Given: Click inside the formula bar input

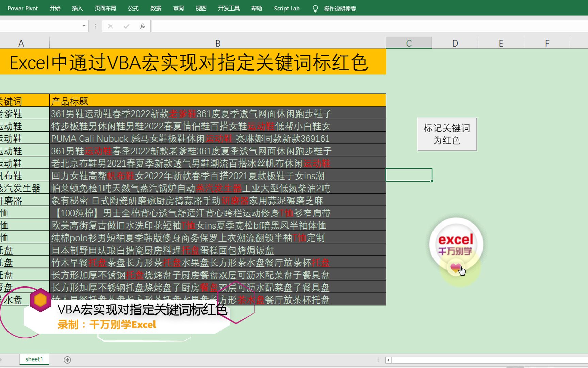Looking at the screenshot, I should pos(370,26).
